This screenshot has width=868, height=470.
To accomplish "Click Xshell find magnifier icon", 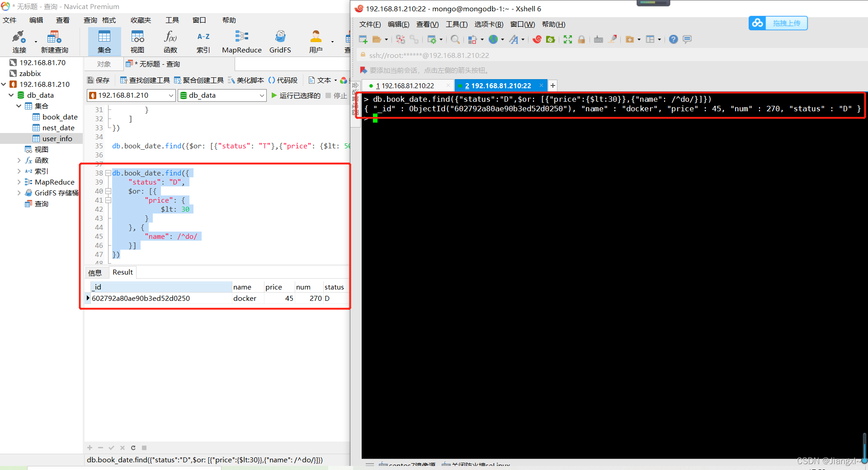I will 455,39.
